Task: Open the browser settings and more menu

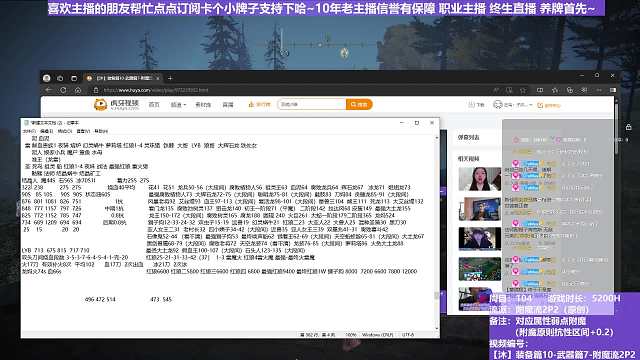Action: pos(599,90)
